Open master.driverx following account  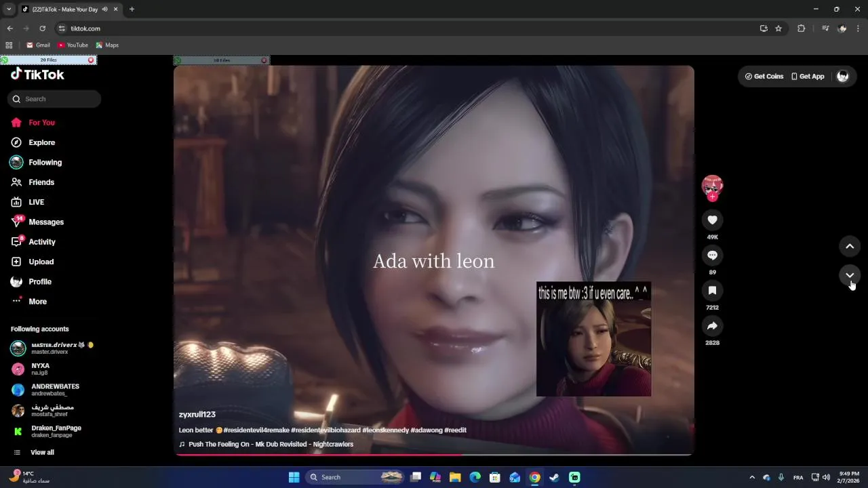coord(53,348)
